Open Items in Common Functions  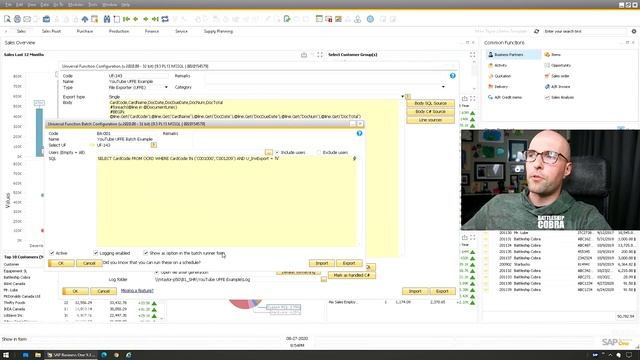point(553,54)
